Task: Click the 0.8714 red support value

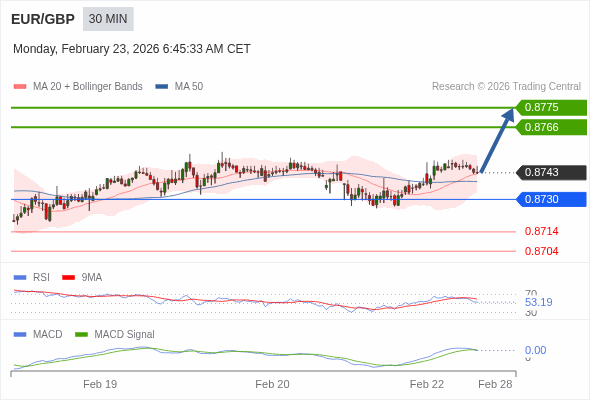Action: point(541,231)
